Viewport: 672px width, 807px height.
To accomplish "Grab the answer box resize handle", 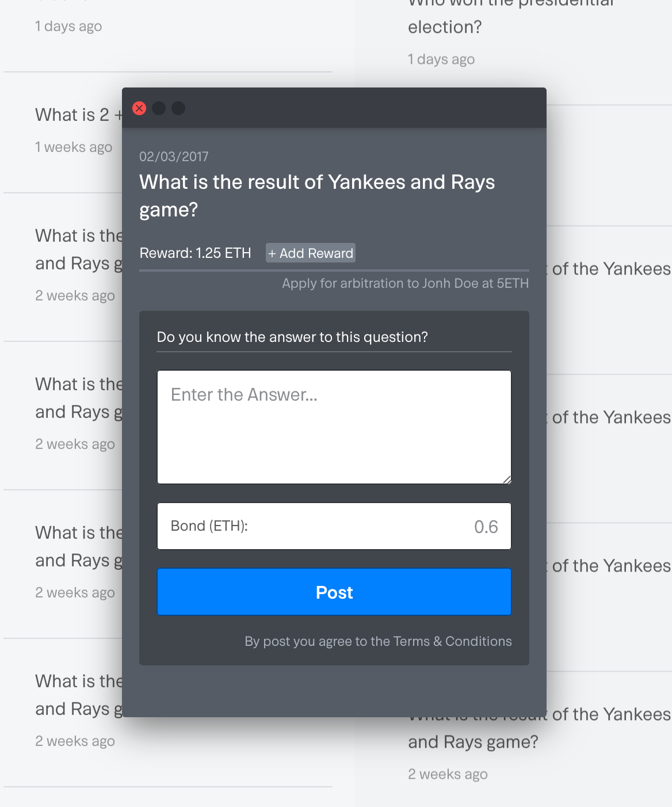I will [x=507, y=479].
